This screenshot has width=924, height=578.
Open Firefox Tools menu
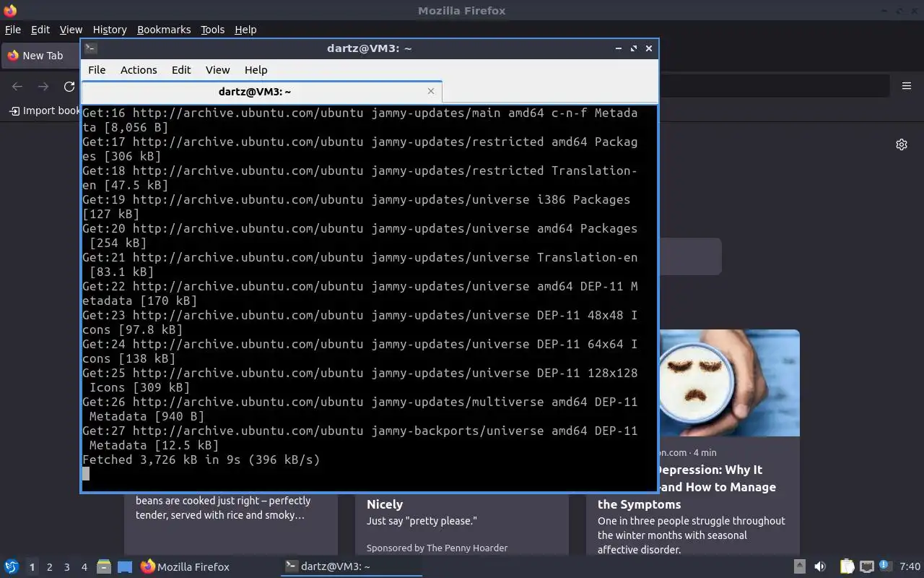click(212, 30)
